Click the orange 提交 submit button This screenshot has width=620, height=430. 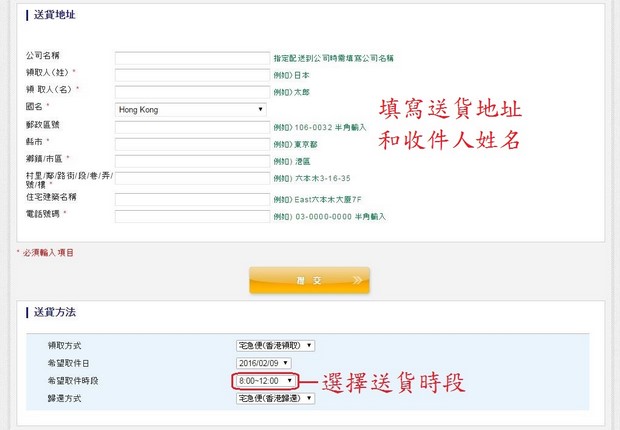[309, 280]
